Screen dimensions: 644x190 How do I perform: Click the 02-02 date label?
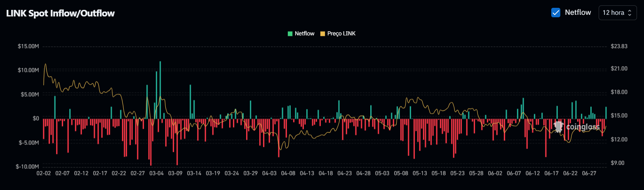click(44, 174)
